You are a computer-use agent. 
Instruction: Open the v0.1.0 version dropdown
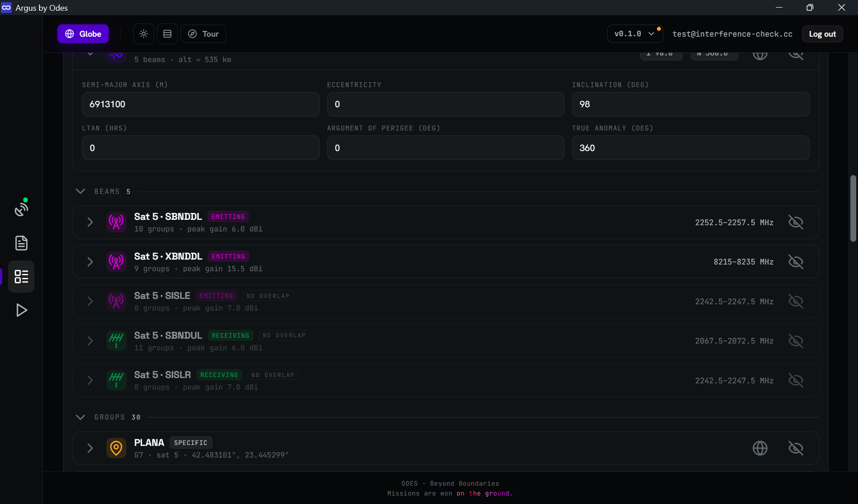635,34
